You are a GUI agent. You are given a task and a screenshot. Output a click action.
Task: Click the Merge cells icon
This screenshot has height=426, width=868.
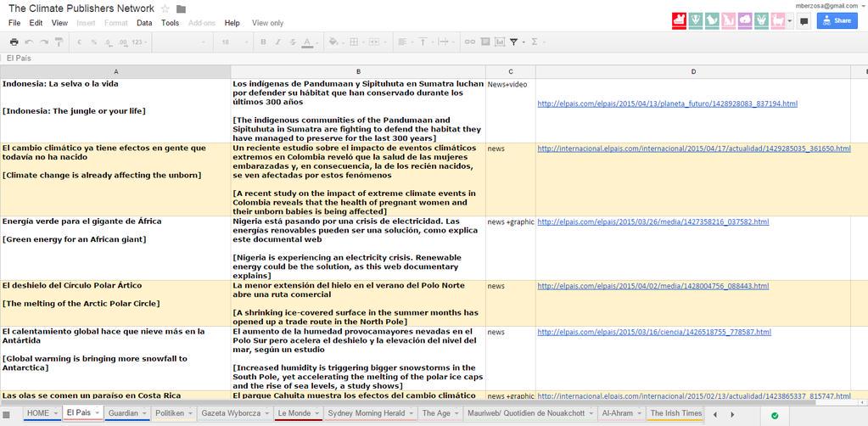[x=373, y=42]
